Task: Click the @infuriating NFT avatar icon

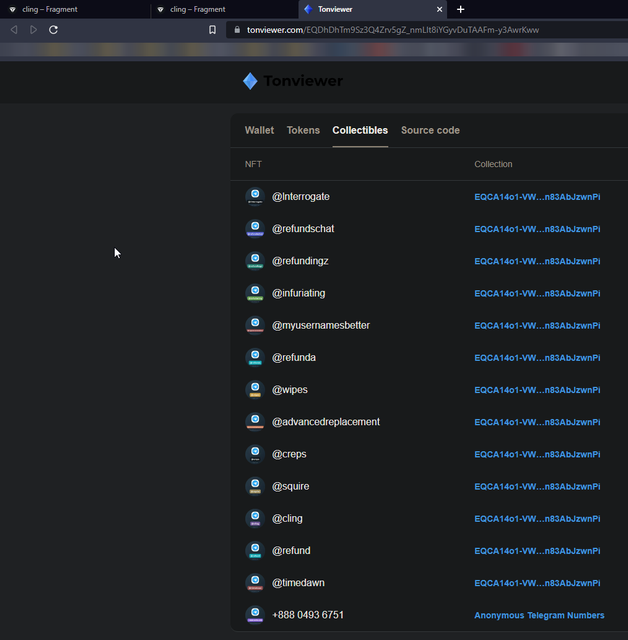Action: [x=255, y=293]
